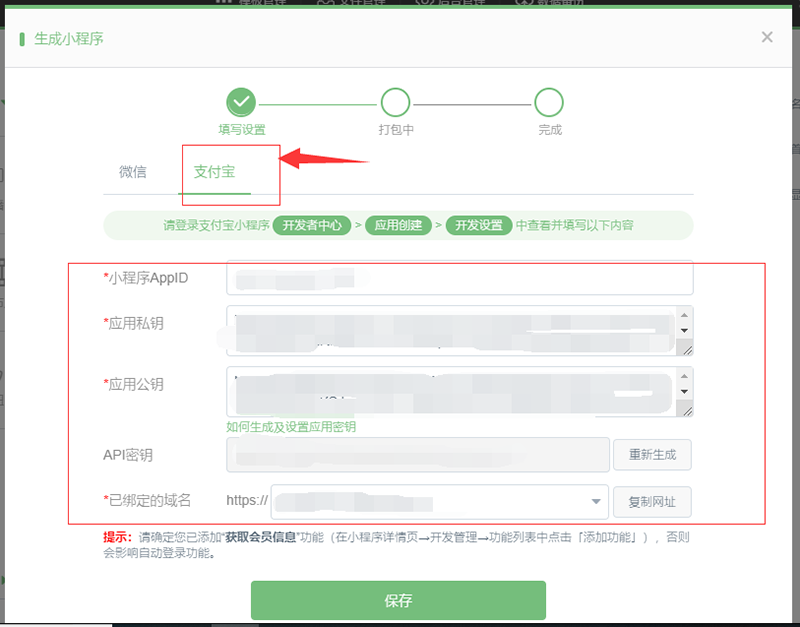Select the 支付宝 tab

point(215,171)
